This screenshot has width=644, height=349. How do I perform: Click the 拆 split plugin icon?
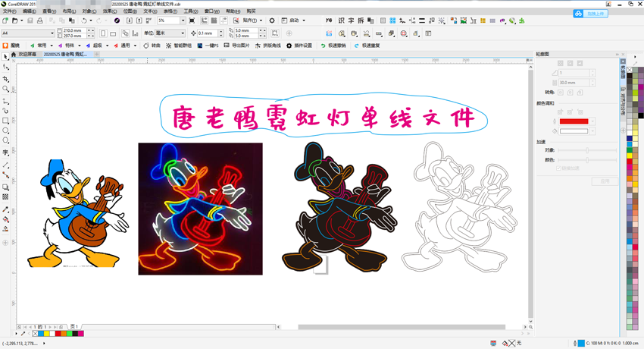(x=361, y=20)
